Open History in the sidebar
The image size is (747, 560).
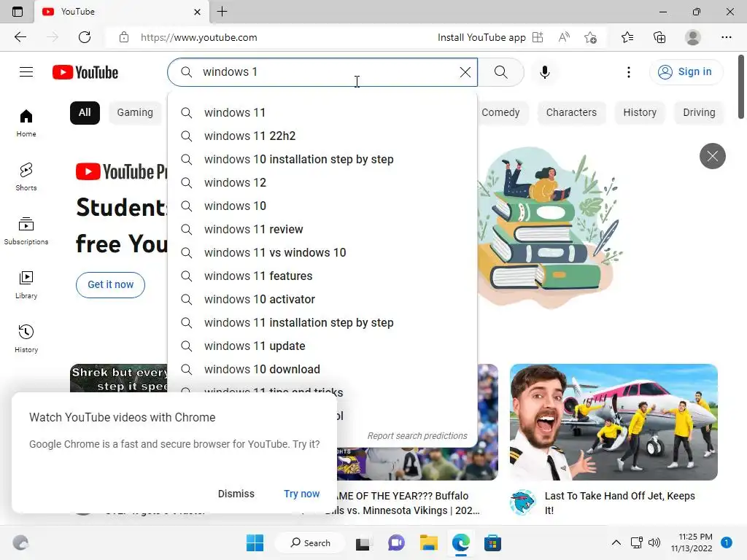(26, 338)
